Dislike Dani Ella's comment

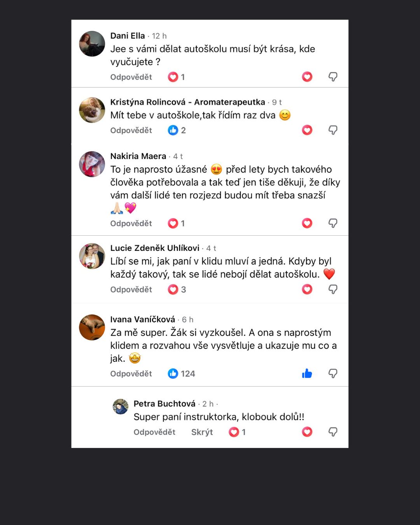(x=333, y=77)
